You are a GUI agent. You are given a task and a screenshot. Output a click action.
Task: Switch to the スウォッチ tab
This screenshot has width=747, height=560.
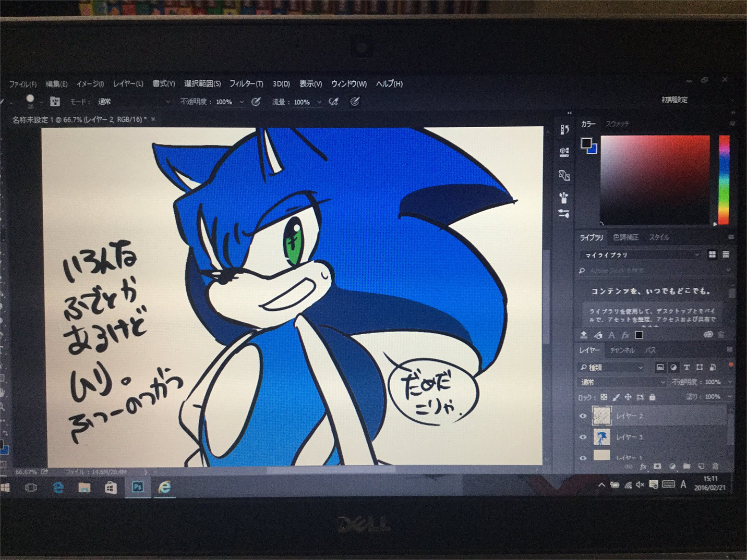617,124
